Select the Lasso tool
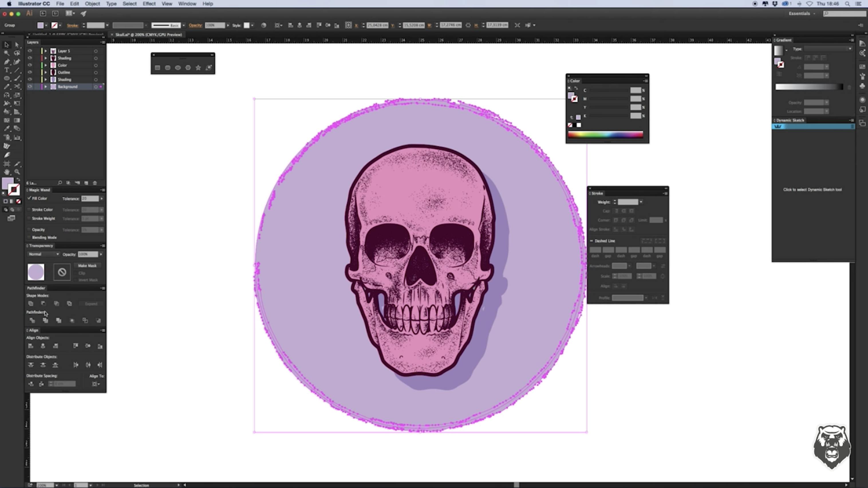The width and height of the screenshot is (868, 488). point(17,53)
